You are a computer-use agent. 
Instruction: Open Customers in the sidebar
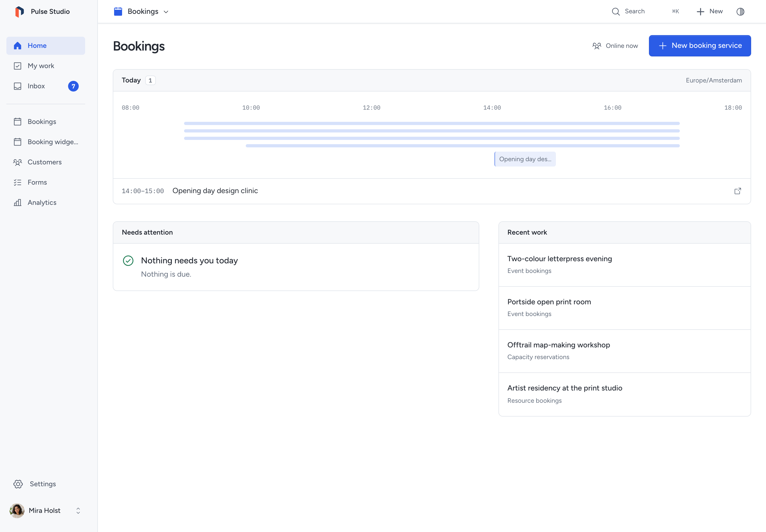tap(46, 162)
